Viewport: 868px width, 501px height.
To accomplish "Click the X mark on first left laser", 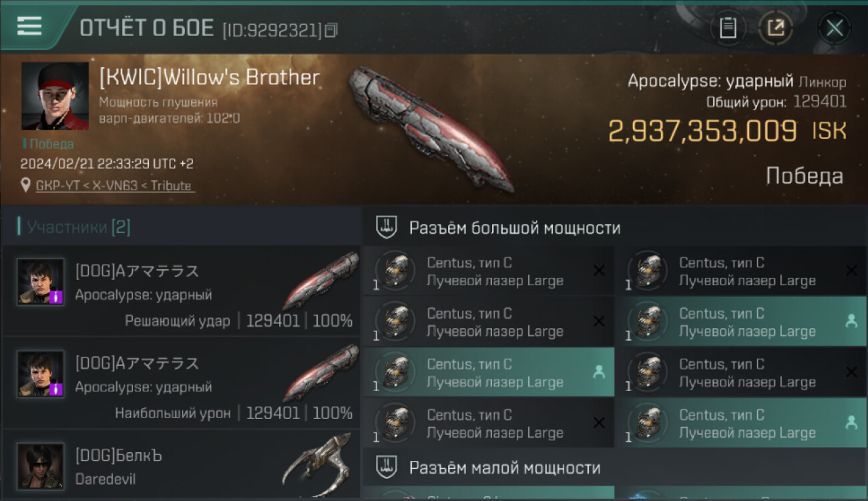I will coord(599,271).
